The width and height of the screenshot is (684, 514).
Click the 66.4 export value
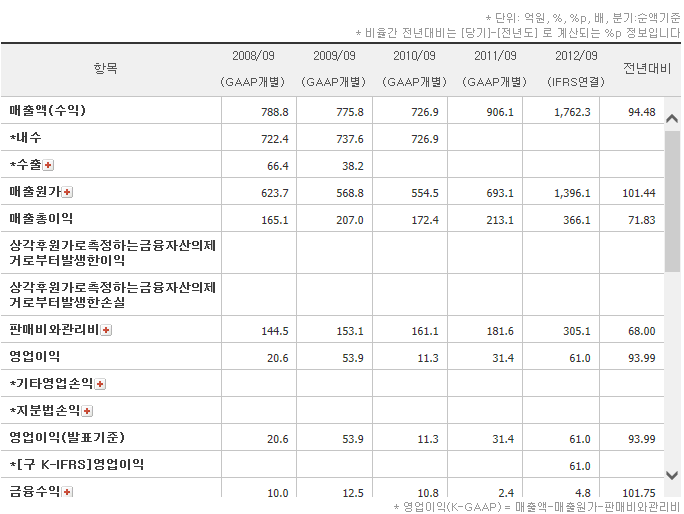click(x=278, y=166)
